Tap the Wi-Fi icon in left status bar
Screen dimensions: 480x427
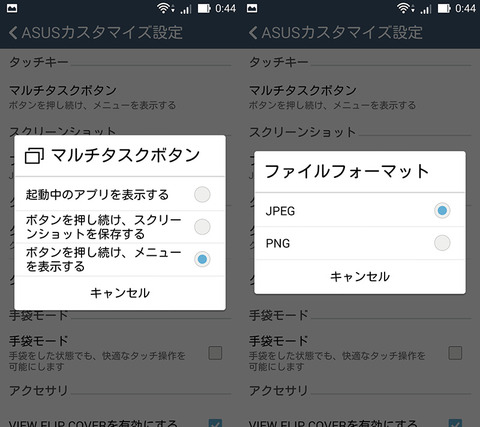165,8
